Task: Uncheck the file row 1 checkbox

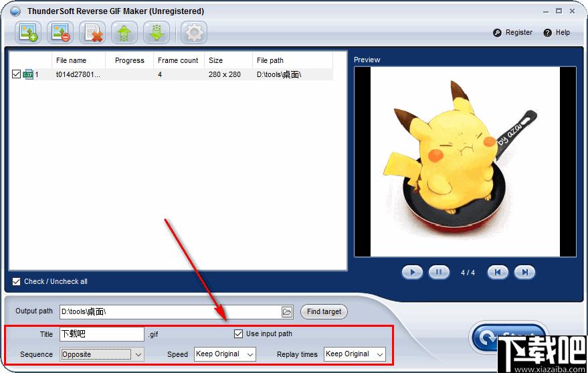Action: 16,74
